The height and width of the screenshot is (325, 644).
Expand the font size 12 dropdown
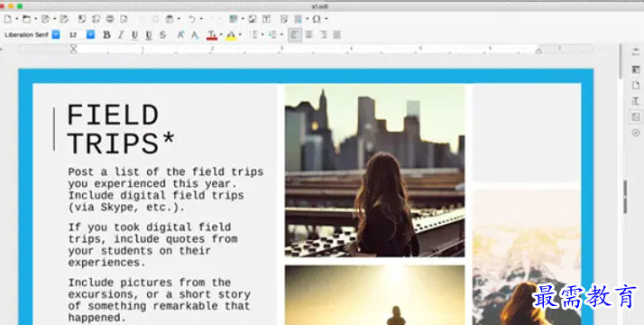tap(90, 34)
